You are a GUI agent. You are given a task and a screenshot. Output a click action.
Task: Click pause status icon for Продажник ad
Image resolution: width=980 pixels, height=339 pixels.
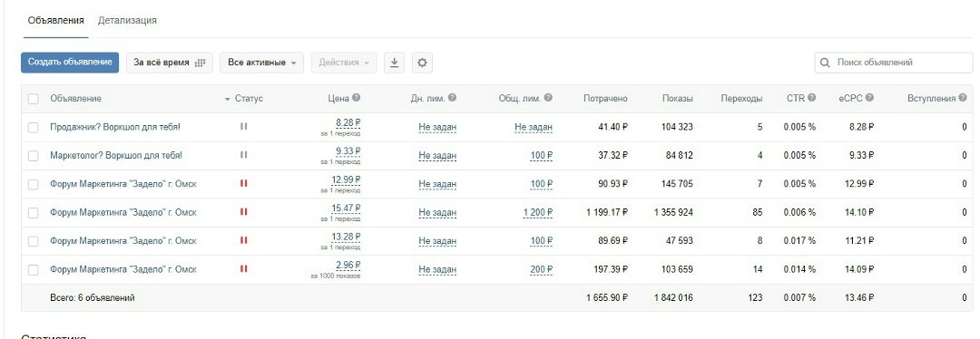click(244, 126)
